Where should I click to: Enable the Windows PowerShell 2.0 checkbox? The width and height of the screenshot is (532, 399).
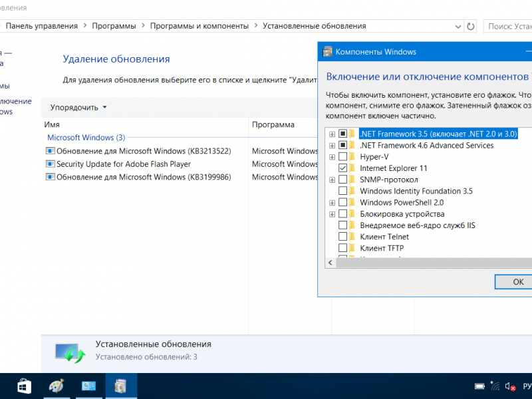point(342,202)
